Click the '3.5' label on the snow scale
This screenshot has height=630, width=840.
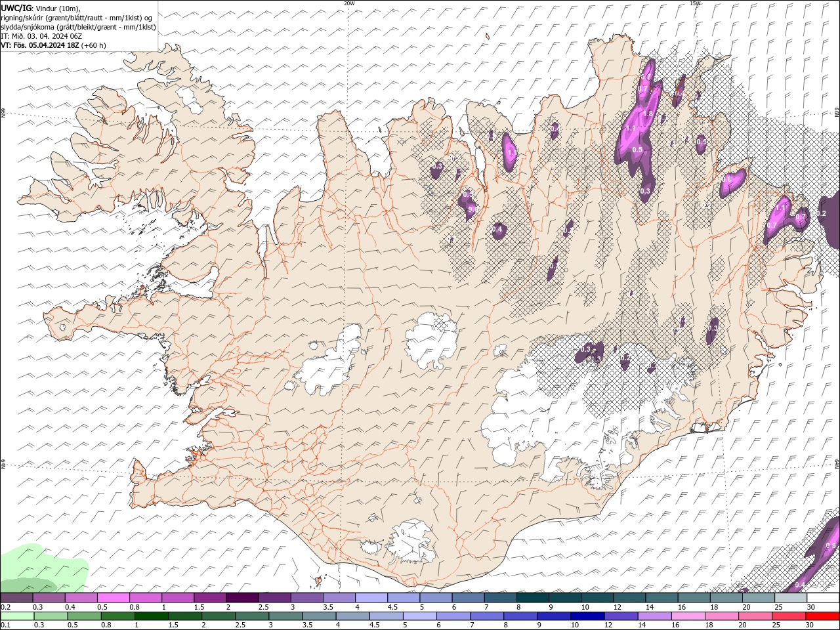coord(327,607)
